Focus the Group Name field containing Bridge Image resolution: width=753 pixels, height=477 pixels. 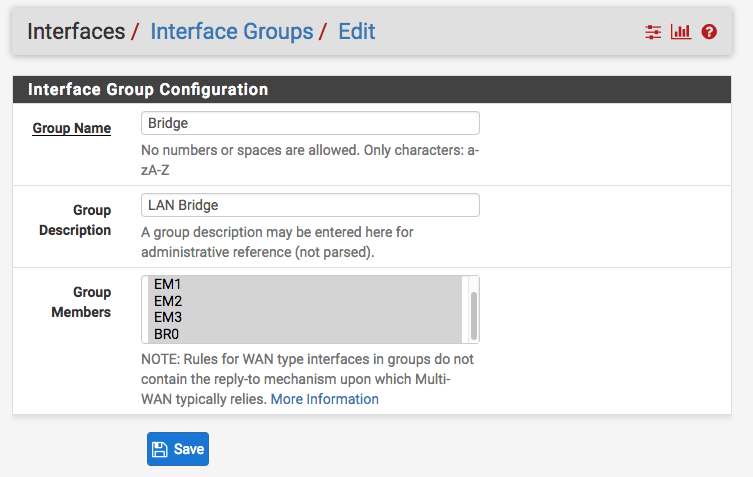click(x=310, y=123)
